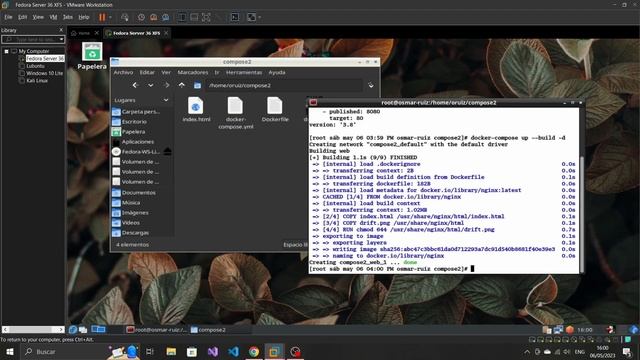This screenshot has width=640, height=360.
Task: Open Descargas in the places sidebar
Action: 136,233
